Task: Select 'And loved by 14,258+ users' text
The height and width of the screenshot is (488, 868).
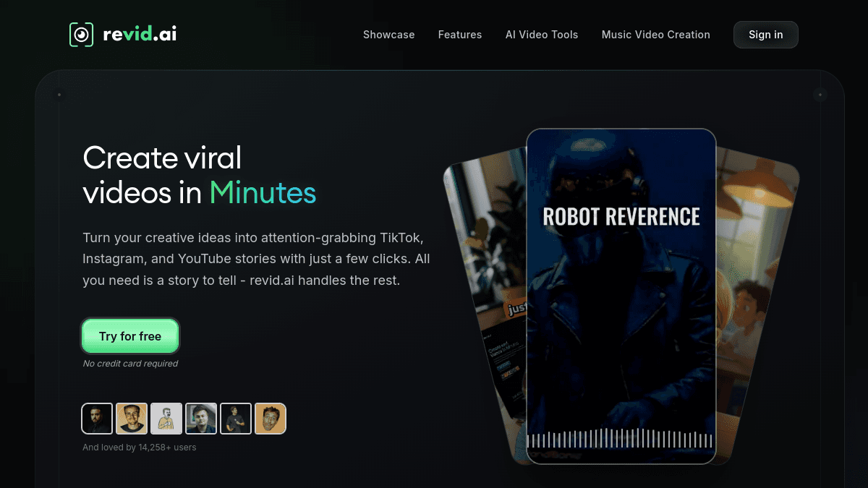Action: pyautogui.click(x=140, y=448)
